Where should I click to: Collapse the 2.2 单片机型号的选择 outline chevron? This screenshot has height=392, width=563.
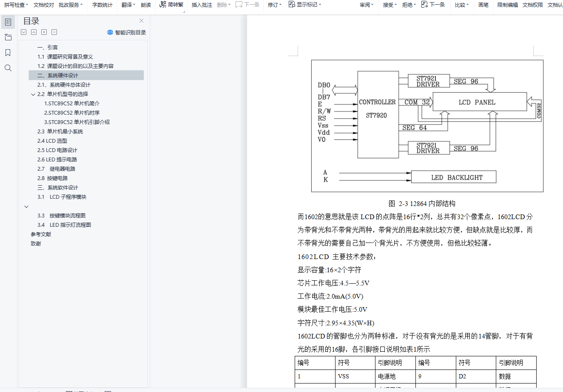coord(33,94)
